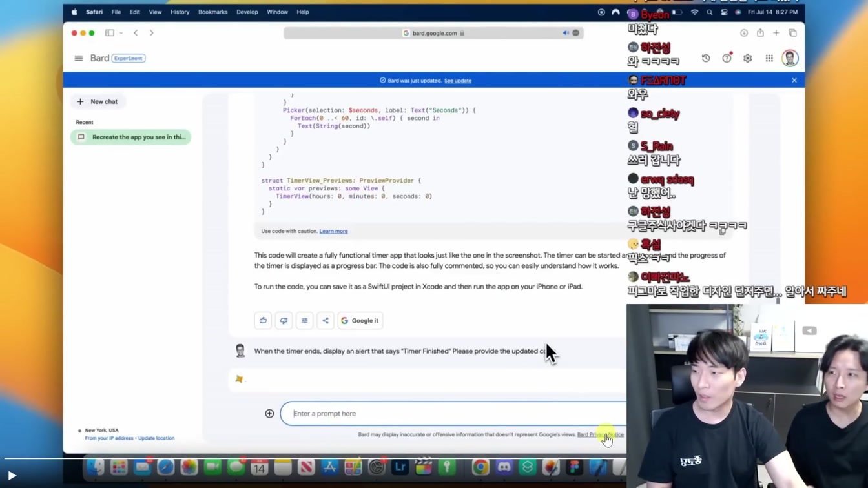
Task: Go back with Safari's back arrow
Action: (136, 33)
